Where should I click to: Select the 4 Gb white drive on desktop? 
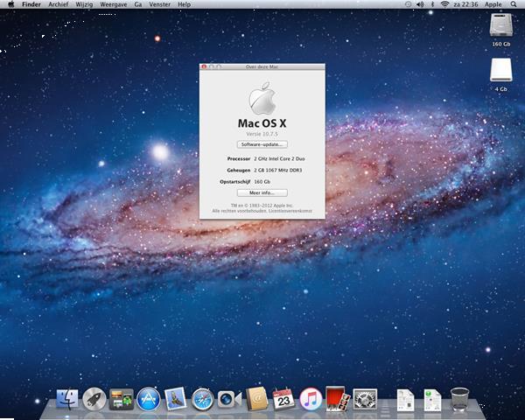[x=501, y=70]
